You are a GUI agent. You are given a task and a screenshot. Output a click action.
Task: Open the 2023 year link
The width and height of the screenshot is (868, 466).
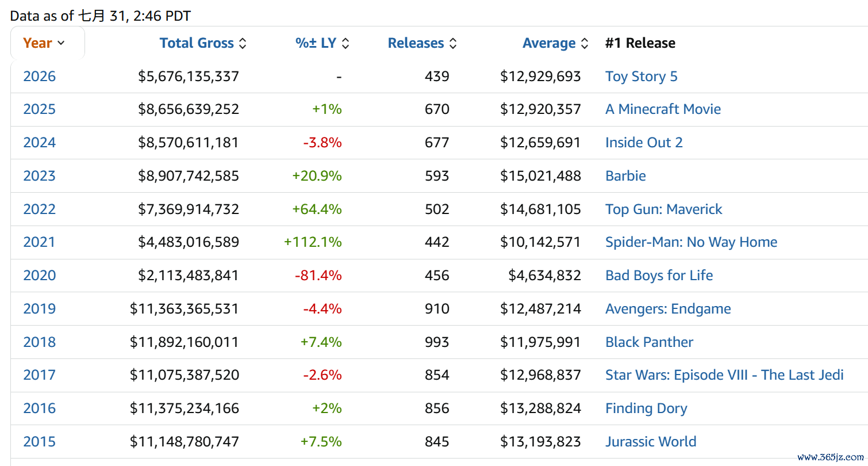(40, 176)
